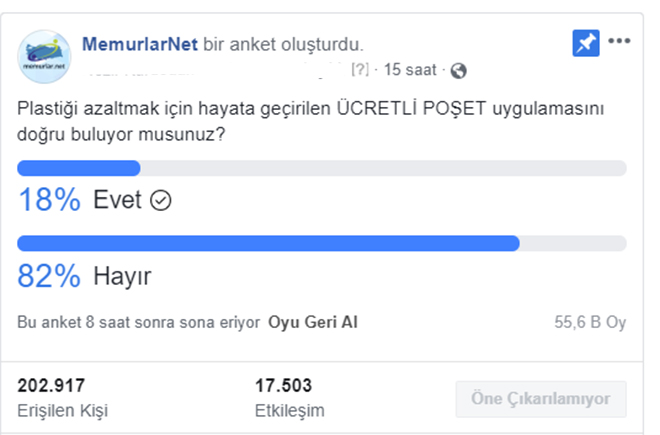The height and width of the screenshot is (435, 660).
Task: Click Oyu Geri Al to undo vote
Action: coord(313,322)
